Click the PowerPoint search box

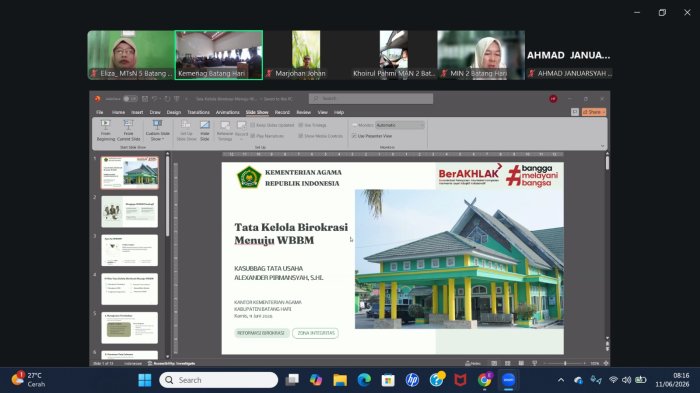[371, 98]
